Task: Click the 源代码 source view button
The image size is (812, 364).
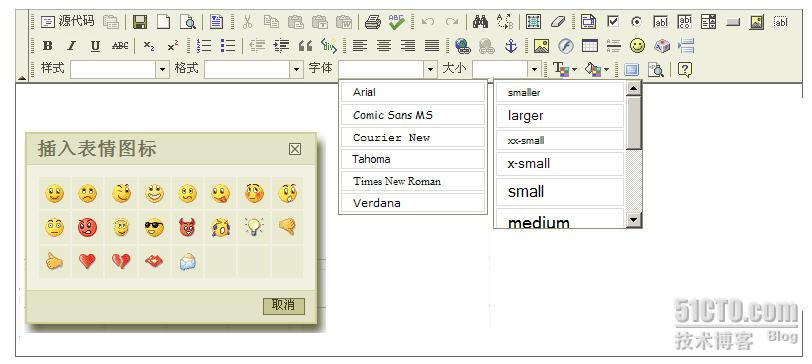Action: pyautogui.click(x=68, y=21)
